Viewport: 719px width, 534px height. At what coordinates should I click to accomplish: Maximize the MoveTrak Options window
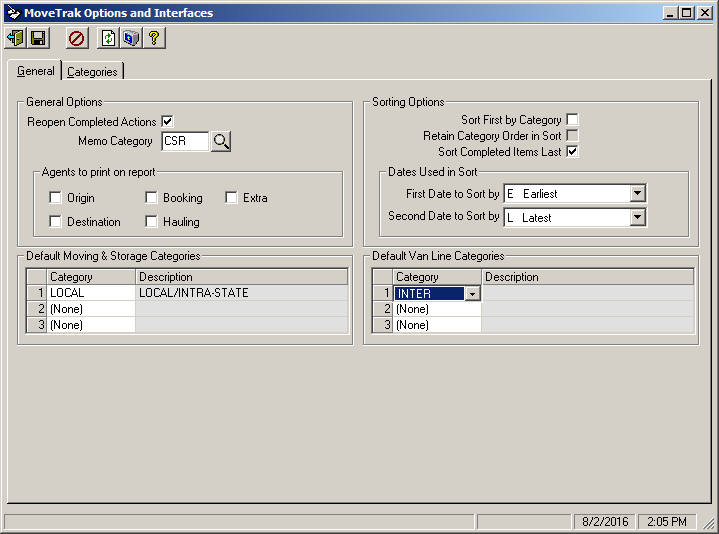coord(687,13)
